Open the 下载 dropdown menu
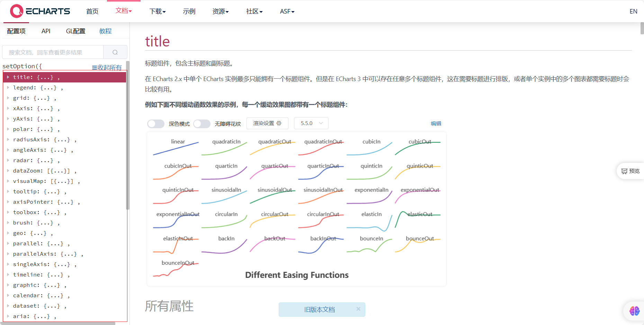 click(x=157, y=11)
